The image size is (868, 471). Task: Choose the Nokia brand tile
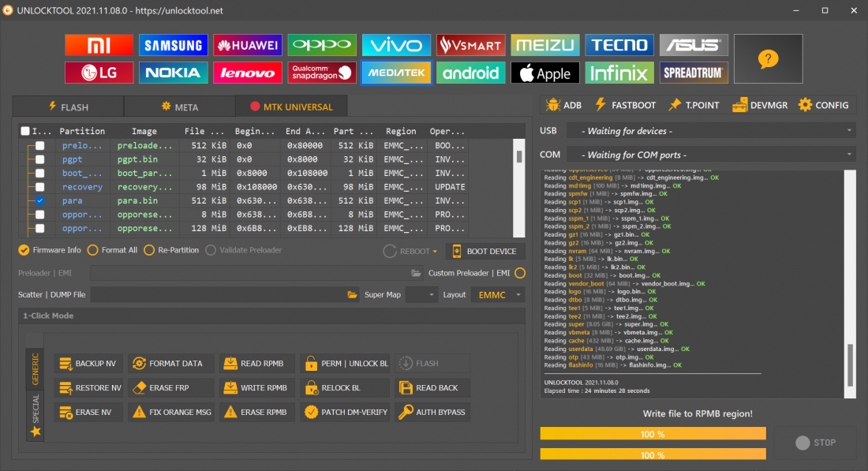(174, 73)
